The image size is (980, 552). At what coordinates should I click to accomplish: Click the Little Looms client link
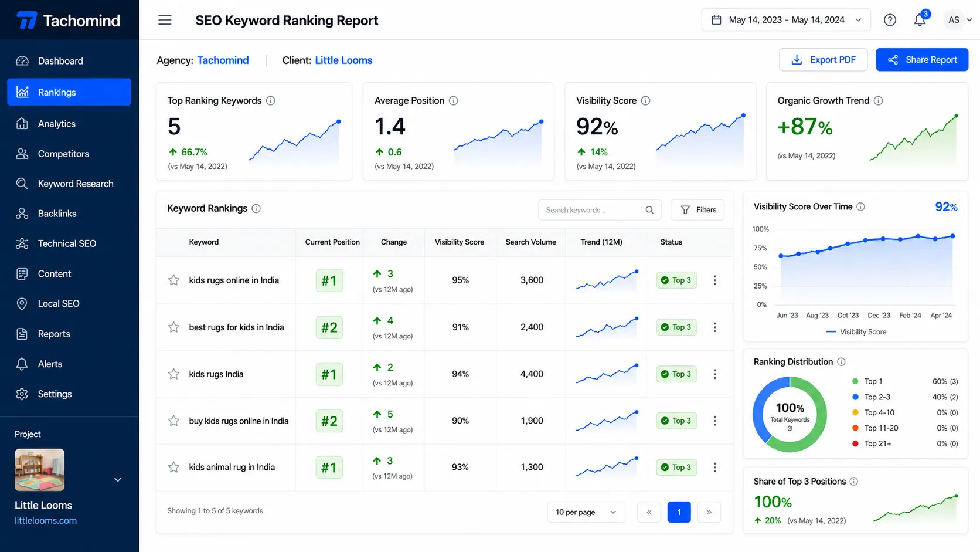(x=343, y=60)
